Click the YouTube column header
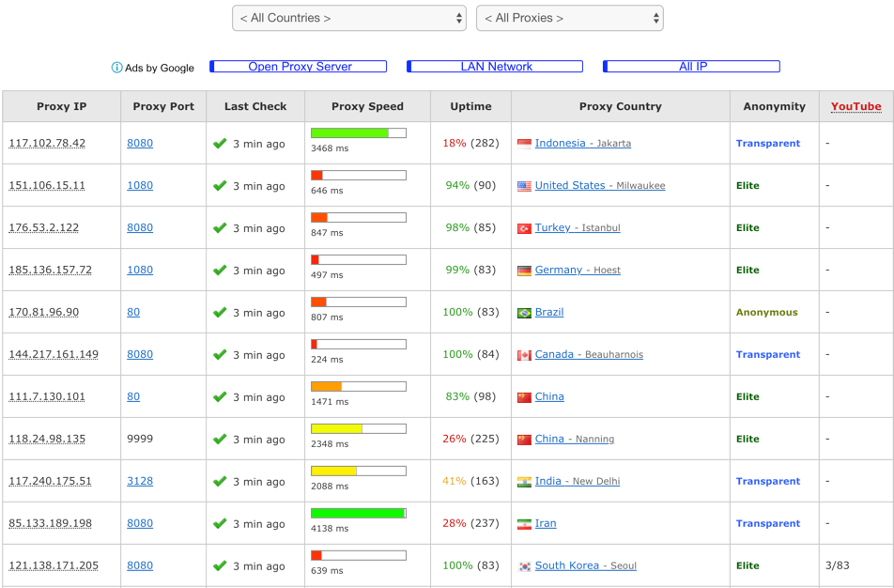Viewport: 894px width, 588px height. 855,106
